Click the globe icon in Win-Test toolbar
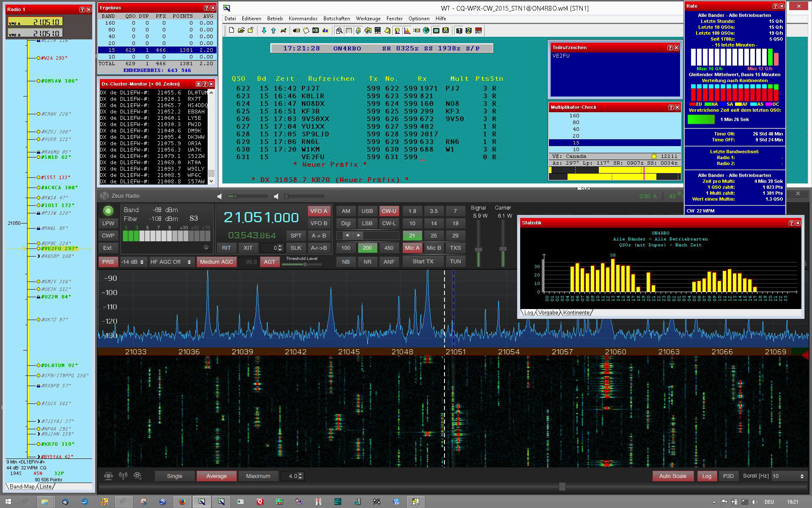Screen dimensions: 812x508 pos(426,30)
